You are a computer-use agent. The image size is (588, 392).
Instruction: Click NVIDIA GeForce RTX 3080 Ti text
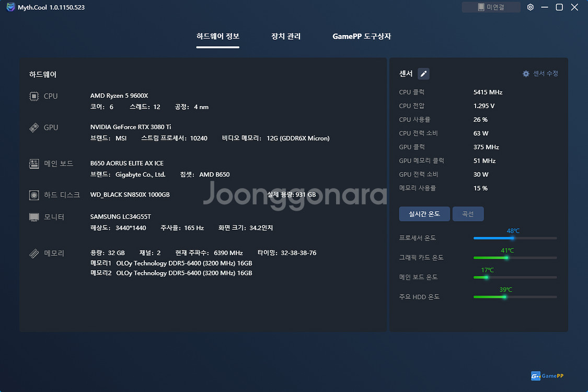(x=131, y=127)
